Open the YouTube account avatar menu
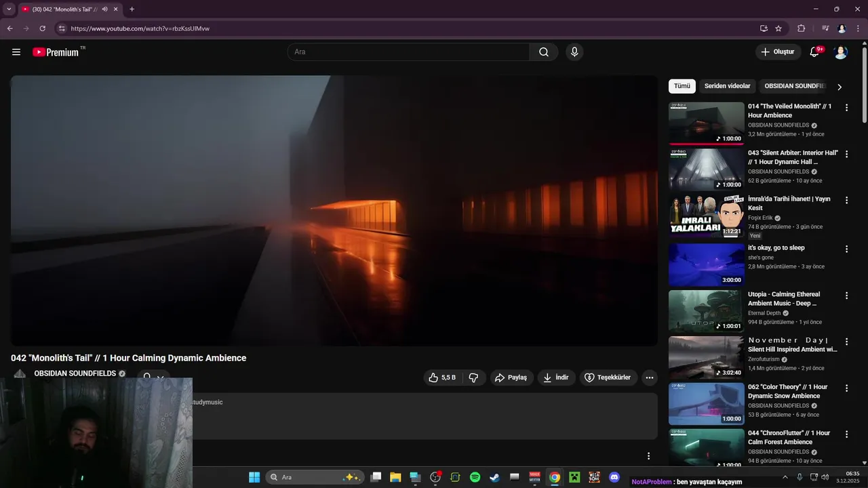This screenshot has width=868, height=488. [x=841, y=52]
